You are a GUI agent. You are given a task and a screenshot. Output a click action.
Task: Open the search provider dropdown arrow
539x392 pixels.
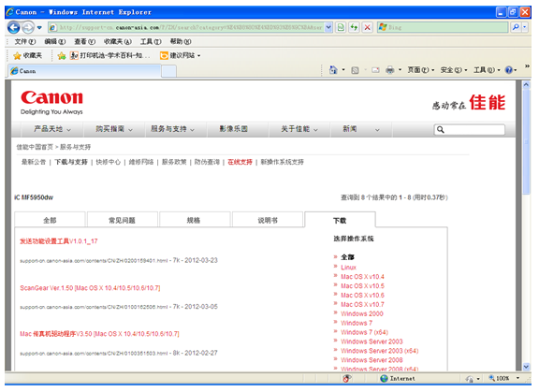tap(525, 27)
